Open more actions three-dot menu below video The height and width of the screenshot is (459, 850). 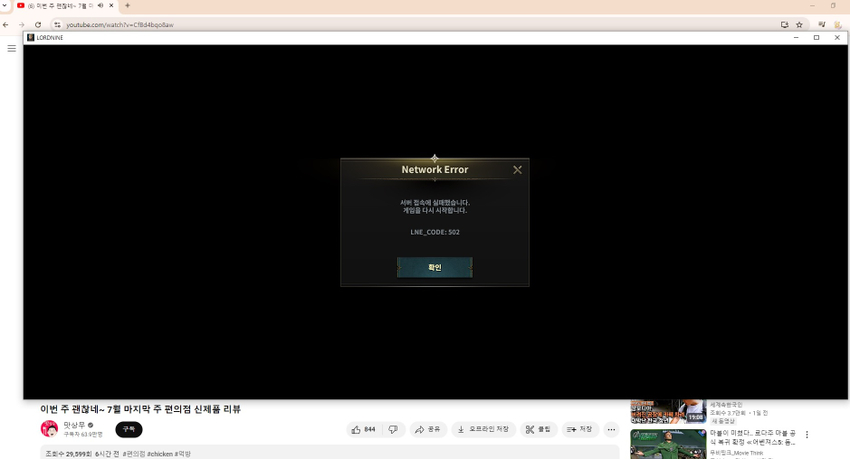611,429
